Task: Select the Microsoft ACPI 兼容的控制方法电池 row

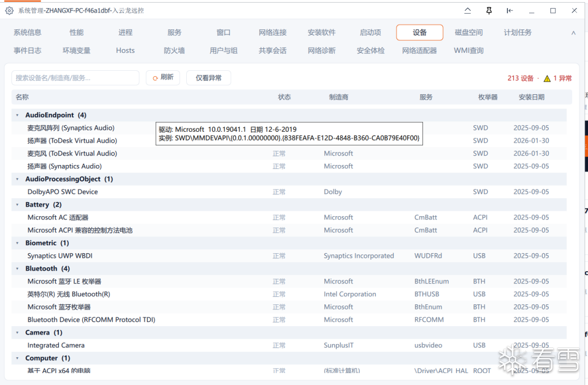Action: tap(289, 230)
